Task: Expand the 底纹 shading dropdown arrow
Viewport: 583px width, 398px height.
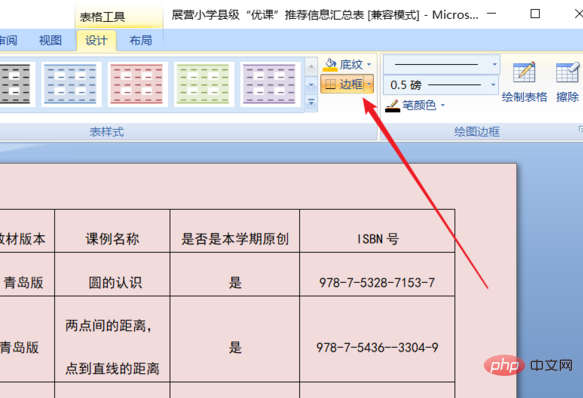Action: pyautogui.click(x=369, y=64)
